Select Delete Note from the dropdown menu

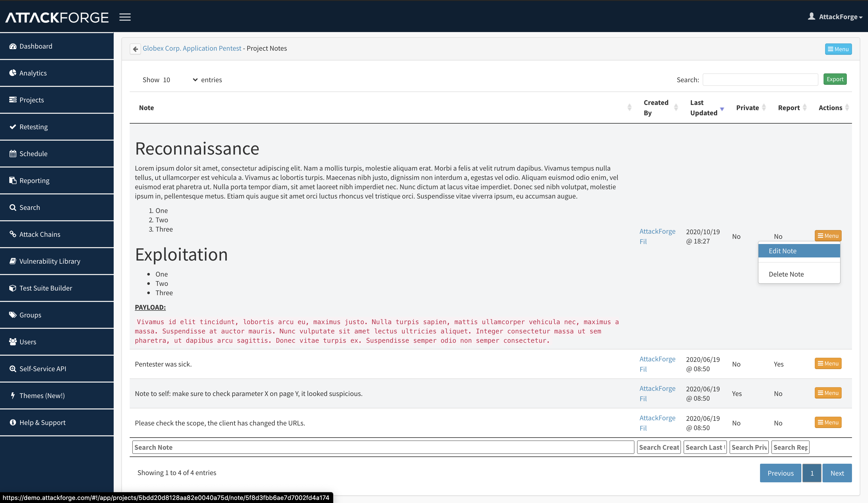click(x=799, y=274)
